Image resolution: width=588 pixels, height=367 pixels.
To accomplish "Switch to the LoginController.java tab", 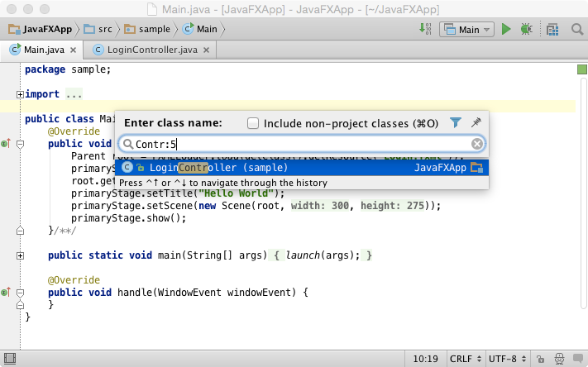I will tap(151, 50).
